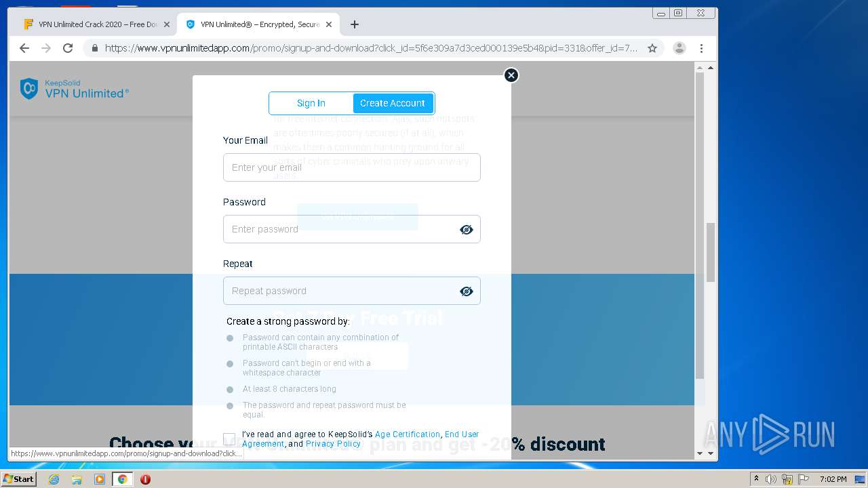Open the Chrome profile avatar
This screenshot has width=868, height=488.
(679, 48)
